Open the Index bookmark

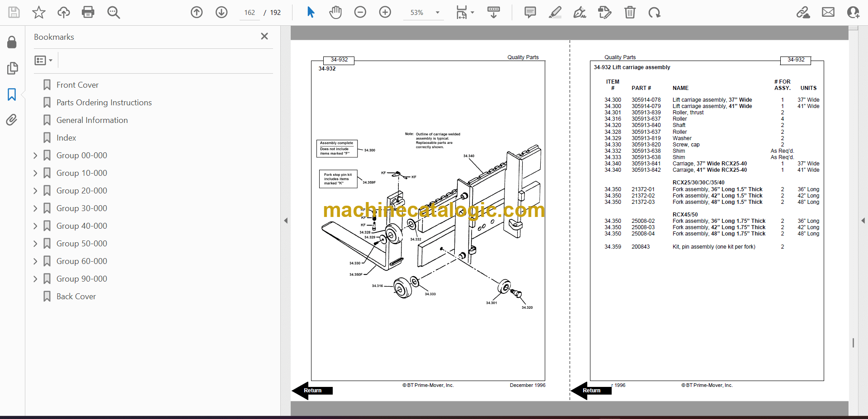(66, 138)
